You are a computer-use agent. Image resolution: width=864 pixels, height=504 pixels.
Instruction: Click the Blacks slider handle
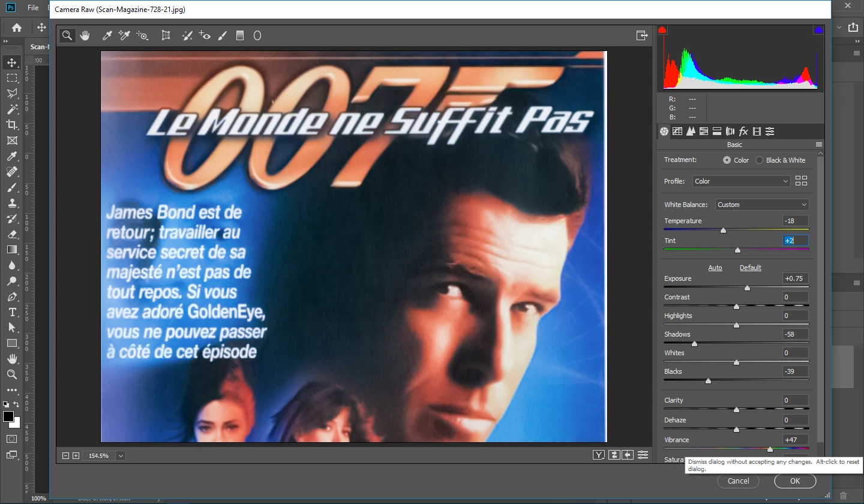[708, 380]
